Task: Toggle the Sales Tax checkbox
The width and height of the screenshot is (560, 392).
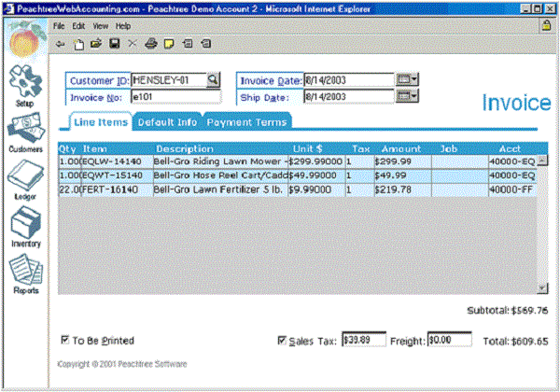Action: (x=282, y=341)
